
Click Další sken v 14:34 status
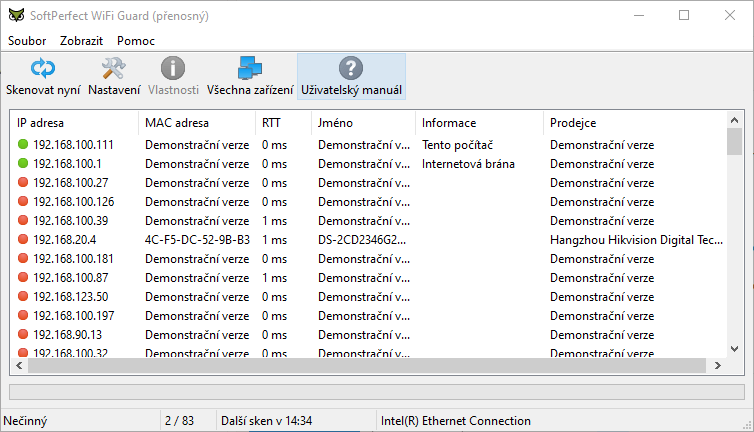click(266, 421)
